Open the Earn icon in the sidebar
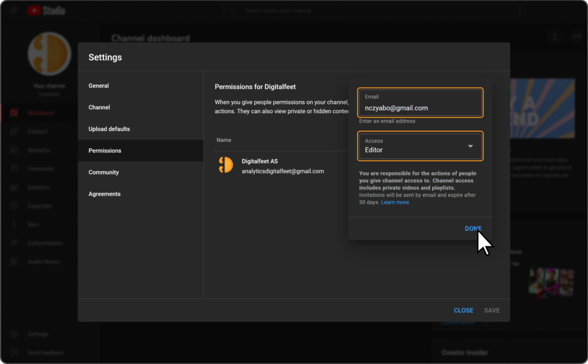This screenshot has height=364, width=588. click(x=14, y=224)
